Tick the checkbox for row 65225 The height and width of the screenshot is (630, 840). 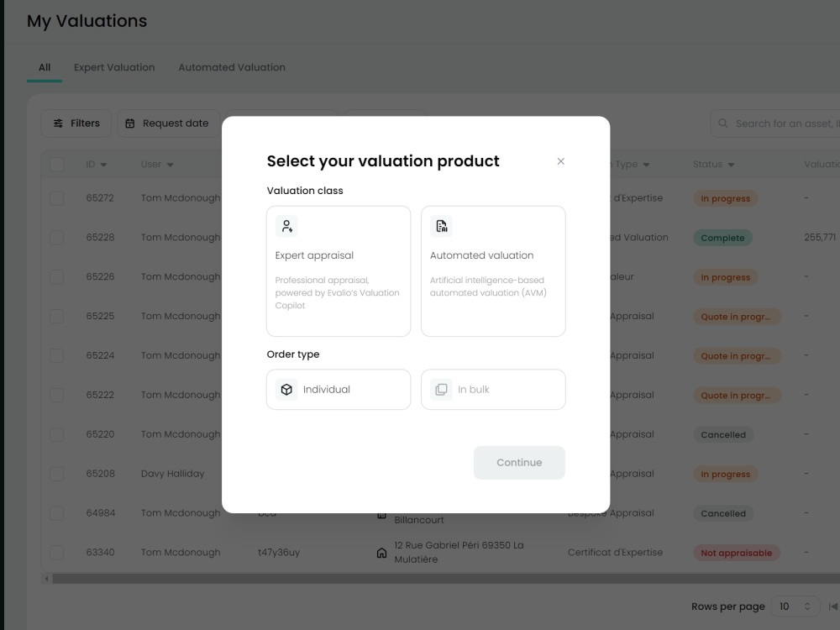coord(57,316)
